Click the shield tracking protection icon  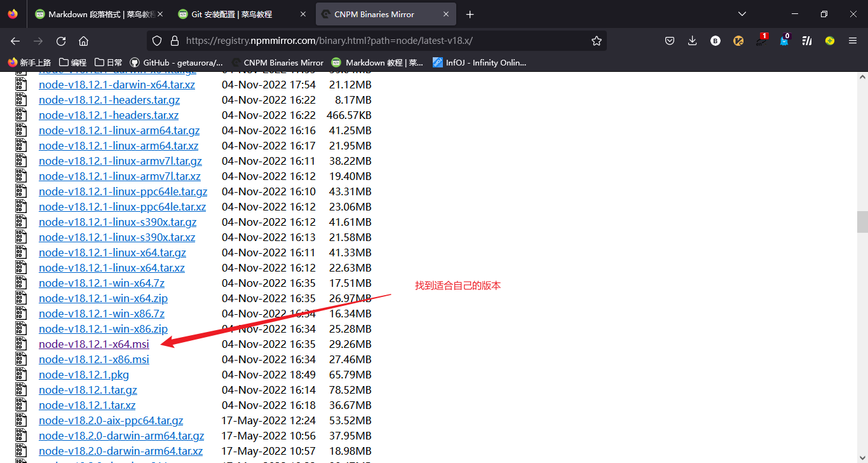[158, 41]
